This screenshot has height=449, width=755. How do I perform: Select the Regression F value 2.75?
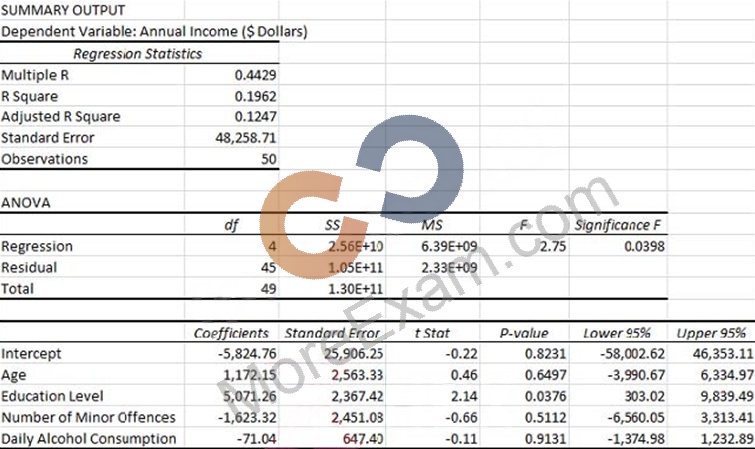(553, 246)
